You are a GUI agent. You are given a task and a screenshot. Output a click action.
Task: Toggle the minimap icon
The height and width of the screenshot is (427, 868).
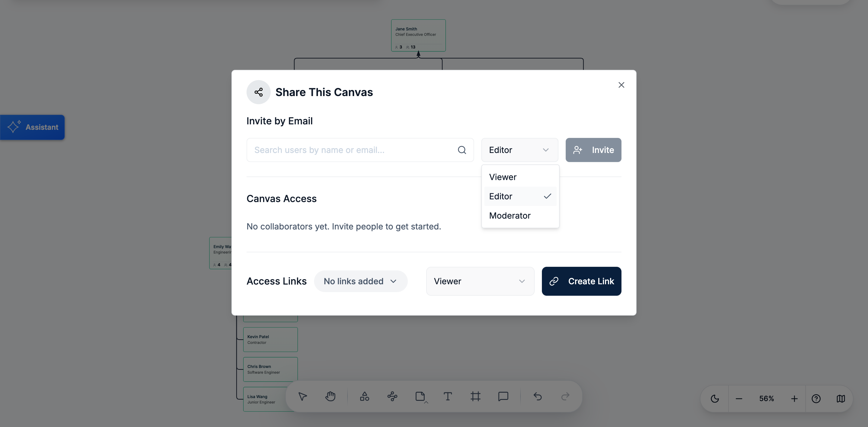pyautogui.click(x=841, y=399)
